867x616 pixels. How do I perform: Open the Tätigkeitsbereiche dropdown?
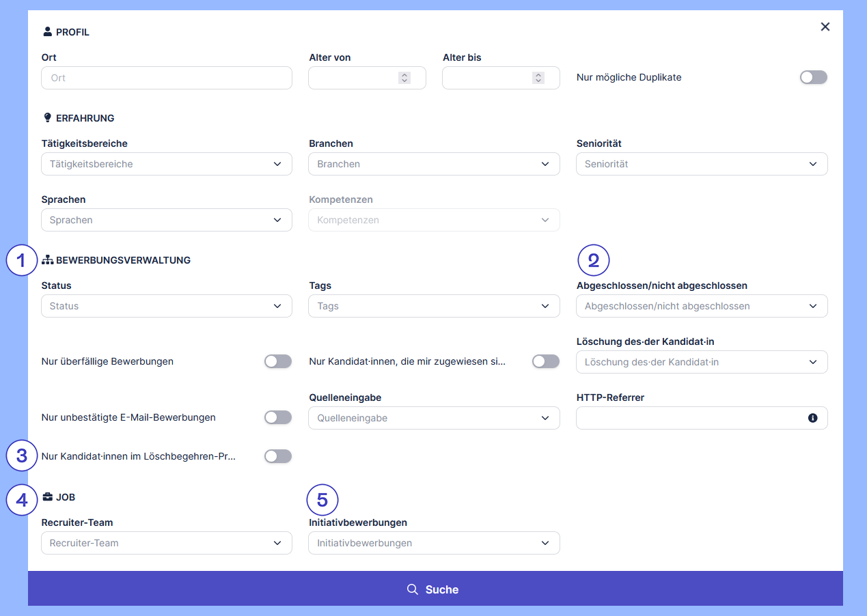(x=166, y=164)
